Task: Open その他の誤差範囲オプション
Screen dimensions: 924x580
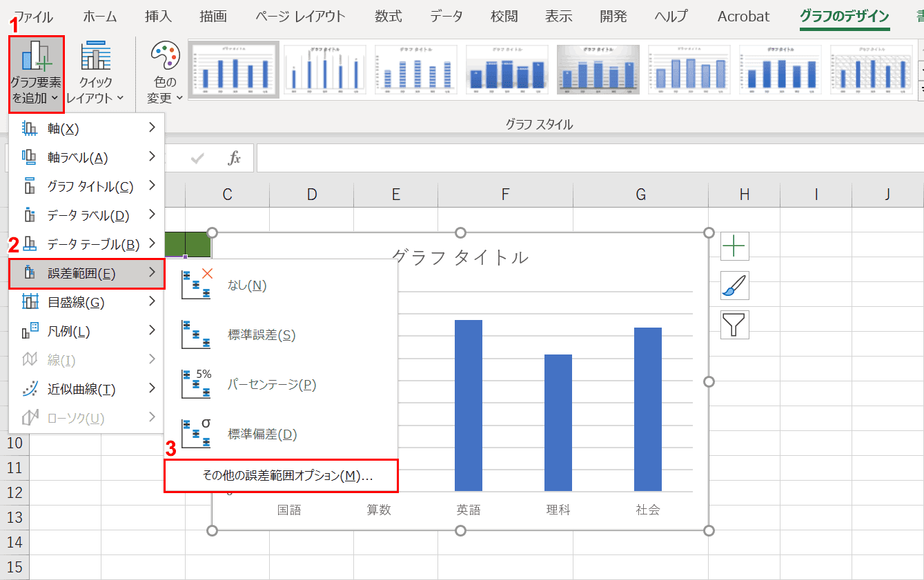Action: tap(281, 476)
